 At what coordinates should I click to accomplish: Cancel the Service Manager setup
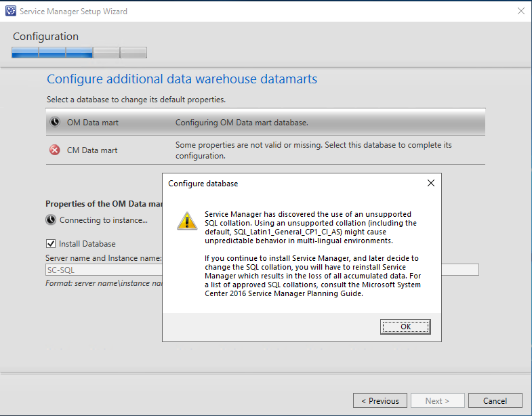pyautogui.click(x=495, y=400)
